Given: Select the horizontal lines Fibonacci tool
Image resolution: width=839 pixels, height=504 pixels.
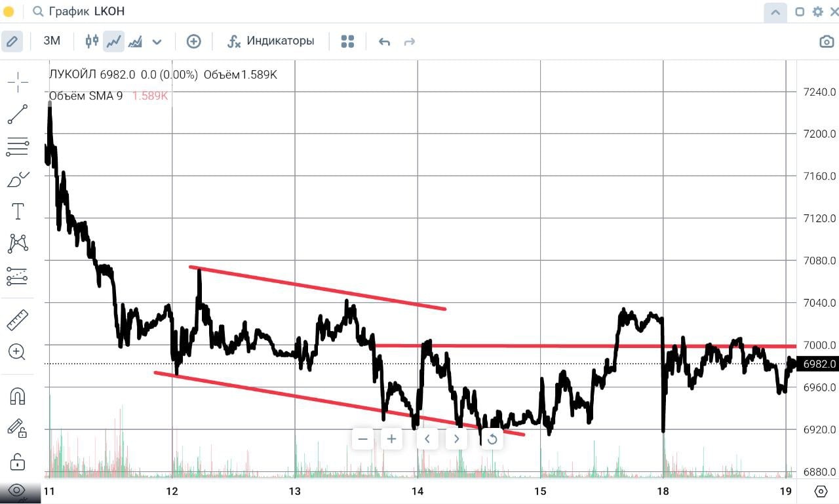Looking at the screenshot, I should point(18,147).
